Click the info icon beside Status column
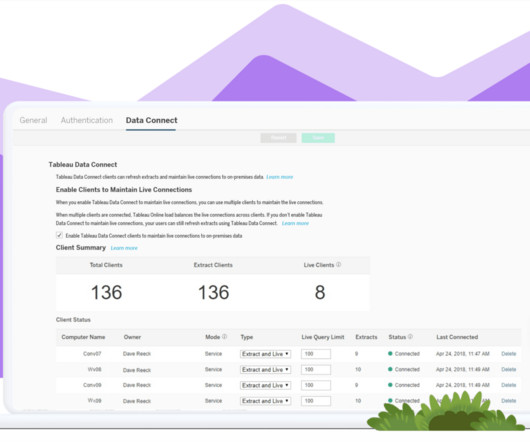The width and height of the screenshot is (530, 442). point(410,337)
